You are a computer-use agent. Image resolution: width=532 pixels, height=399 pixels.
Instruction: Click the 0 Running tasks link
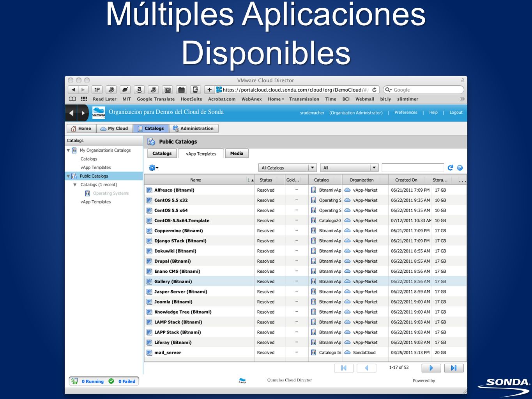93,381
